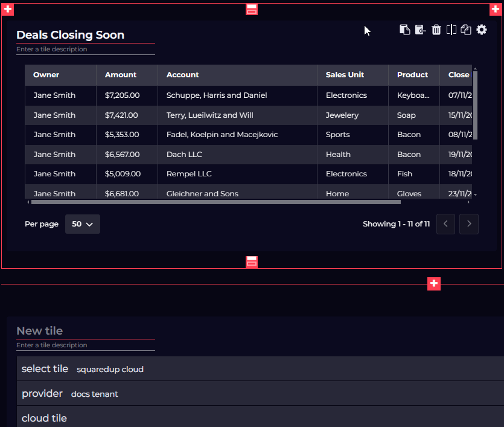Click the split tile icon
The image size is (504, 427).
pos(451,30)
